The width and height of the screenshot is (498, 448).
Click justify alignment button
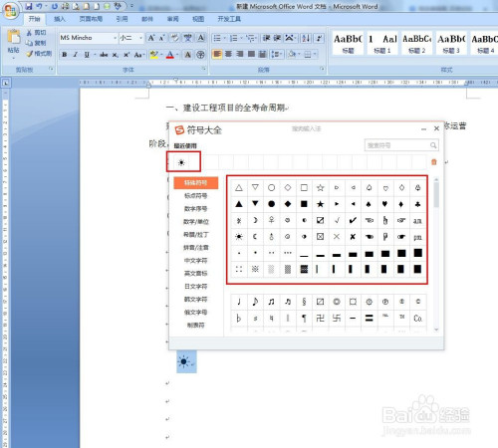251,54
